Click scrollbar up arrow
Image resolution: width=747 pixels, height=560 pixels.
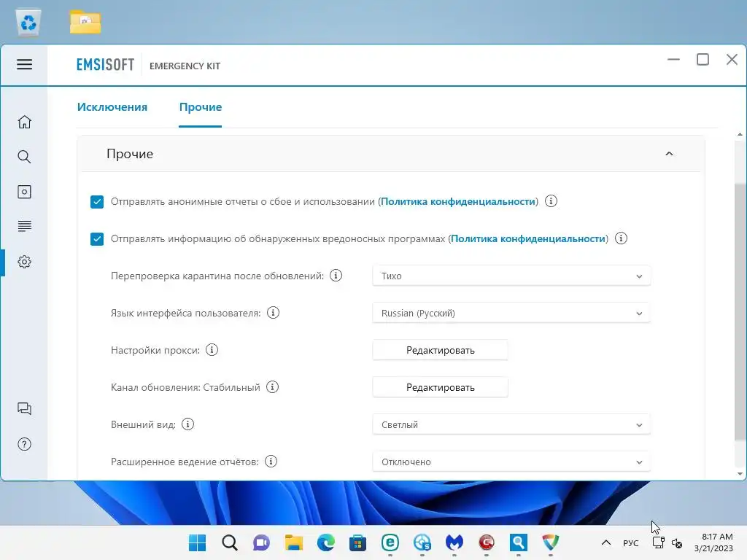[740, 134]
